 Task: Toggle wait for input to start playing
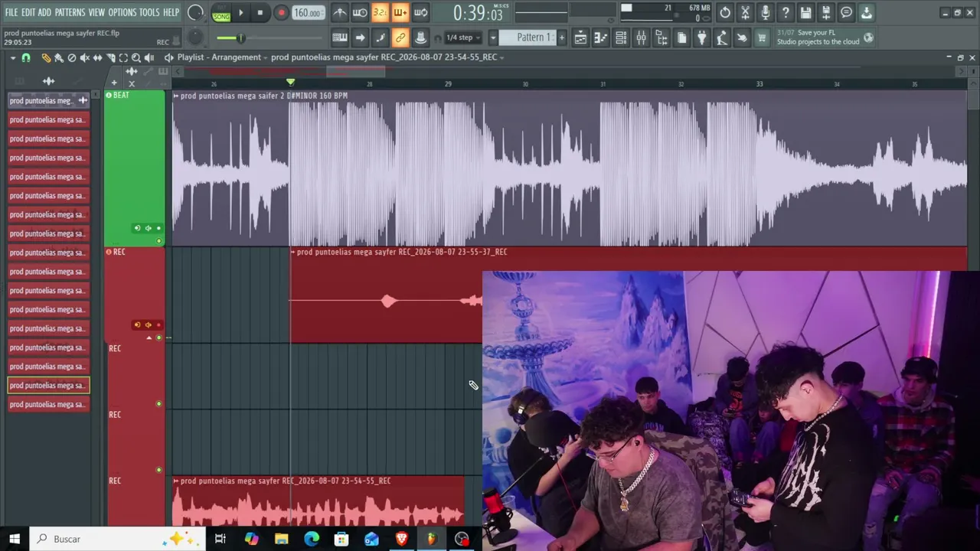pyautogui.click(x=360, y=12)
